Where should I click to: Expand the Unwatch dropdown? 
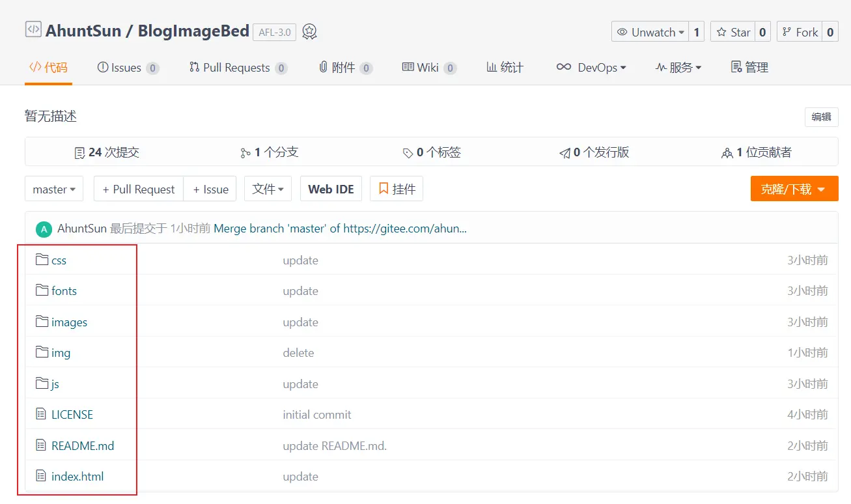click(651, 32)
